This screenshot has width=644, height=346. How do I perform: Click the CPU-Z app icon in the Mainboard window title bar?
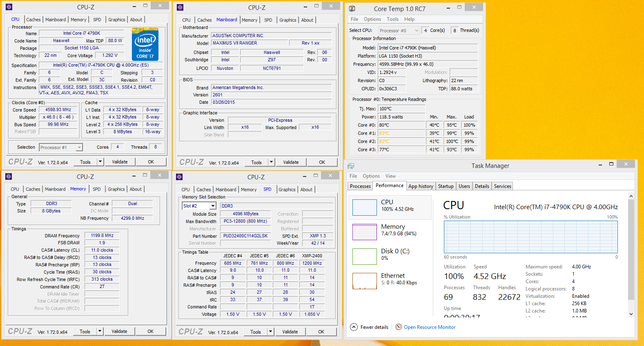180,7
